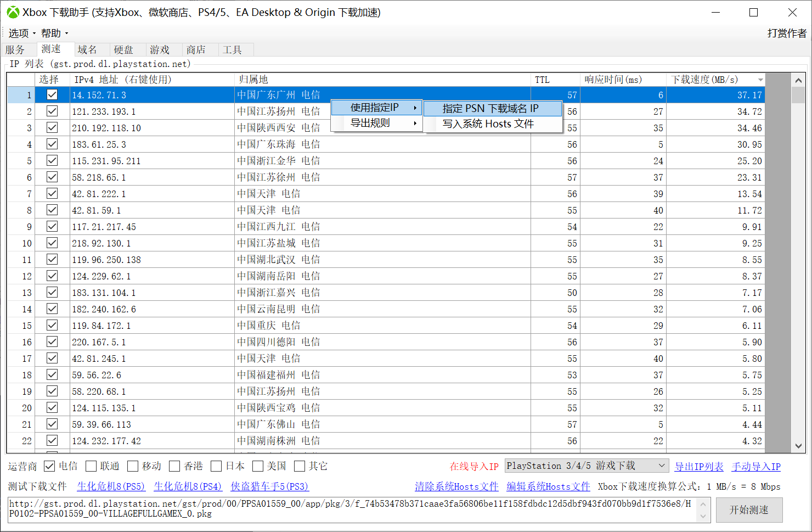
Task: Choose 指定 PSN 下载域名 IP menu entry
Action: [493, 108]
